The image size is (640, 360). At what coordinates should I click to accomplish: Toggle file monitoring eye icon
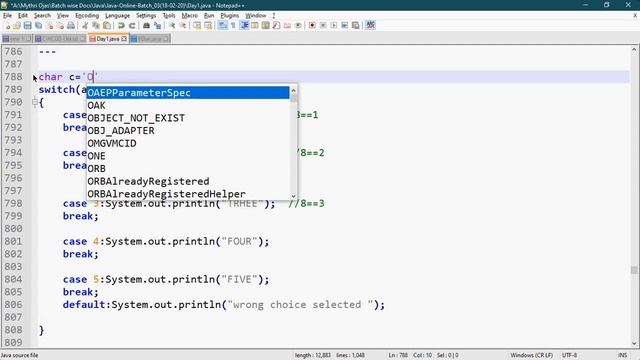(x=298, y=25)
